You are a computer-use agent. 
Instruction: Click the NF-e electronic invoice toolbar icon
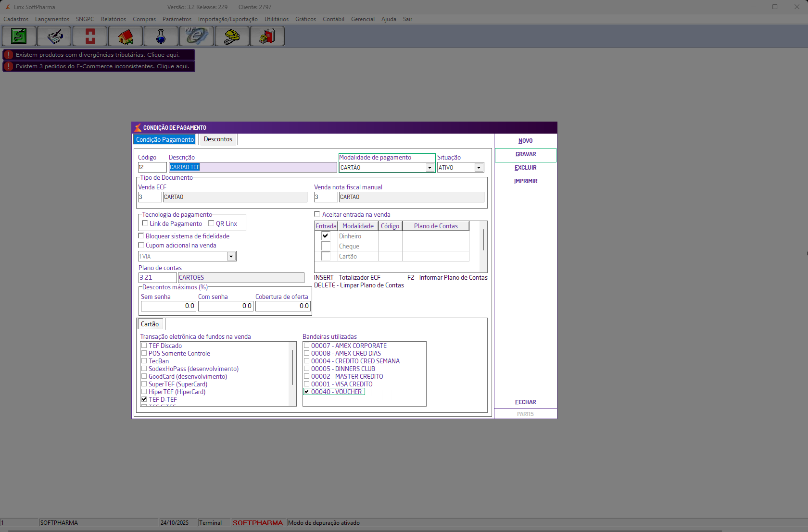(197, 36)
